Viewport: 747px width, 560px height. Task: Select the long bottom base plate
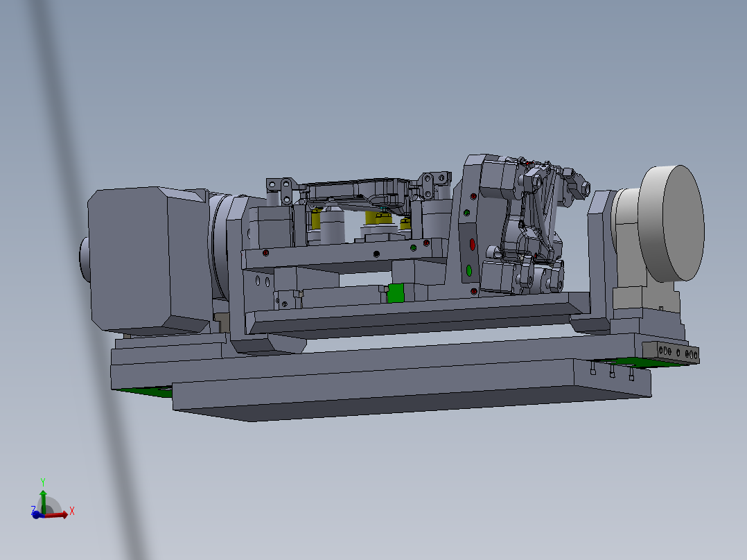pos(412,390)
